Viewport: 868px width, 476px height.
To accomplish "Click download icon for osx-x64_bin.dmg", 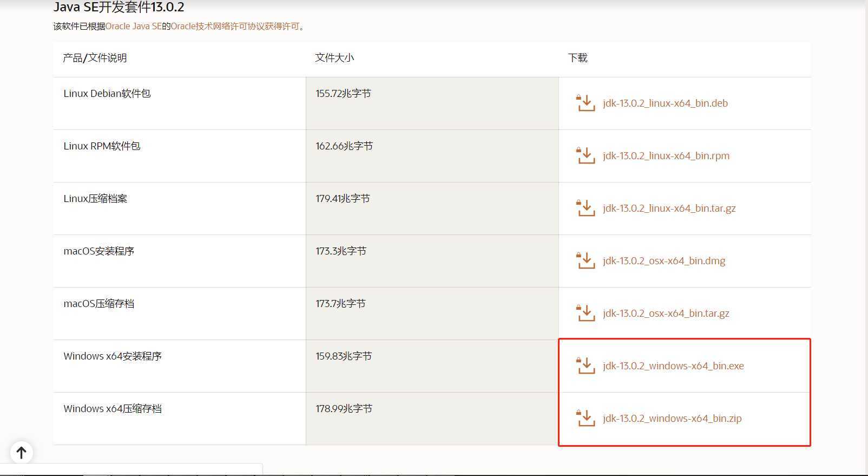I will (586, 260).
